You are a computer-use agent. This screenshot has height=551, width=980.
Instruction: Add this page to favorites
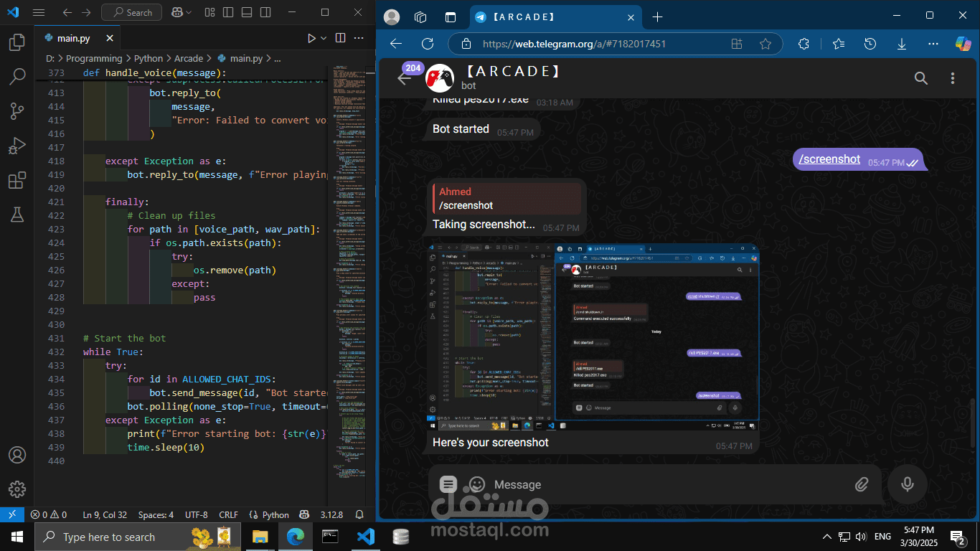[x=765, y=44]
